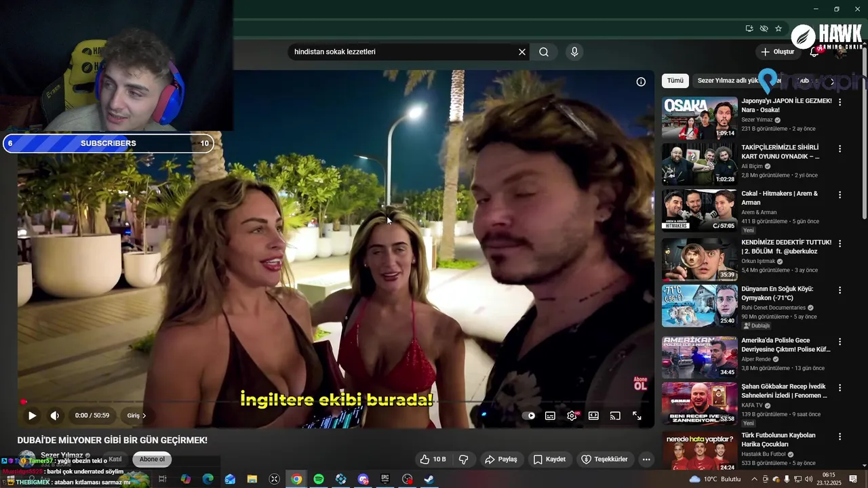Open the system tray speaker volume icon

tap(808, 479)
